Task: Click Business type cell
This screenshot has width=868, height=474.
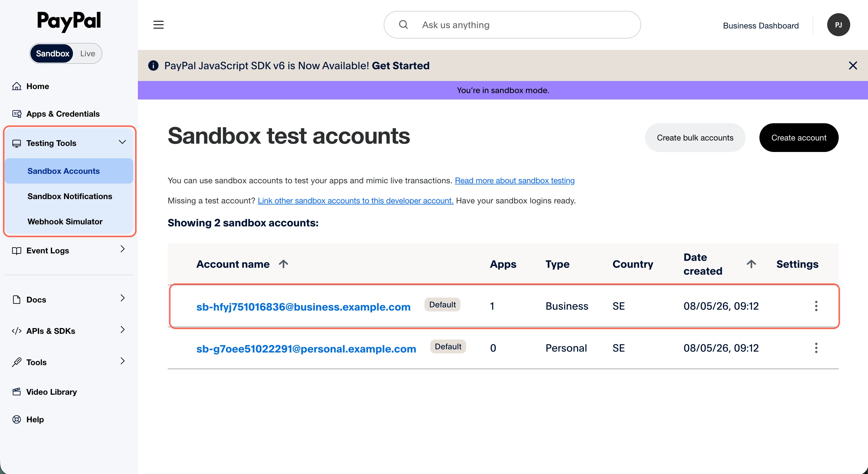Action: [567, 306]
